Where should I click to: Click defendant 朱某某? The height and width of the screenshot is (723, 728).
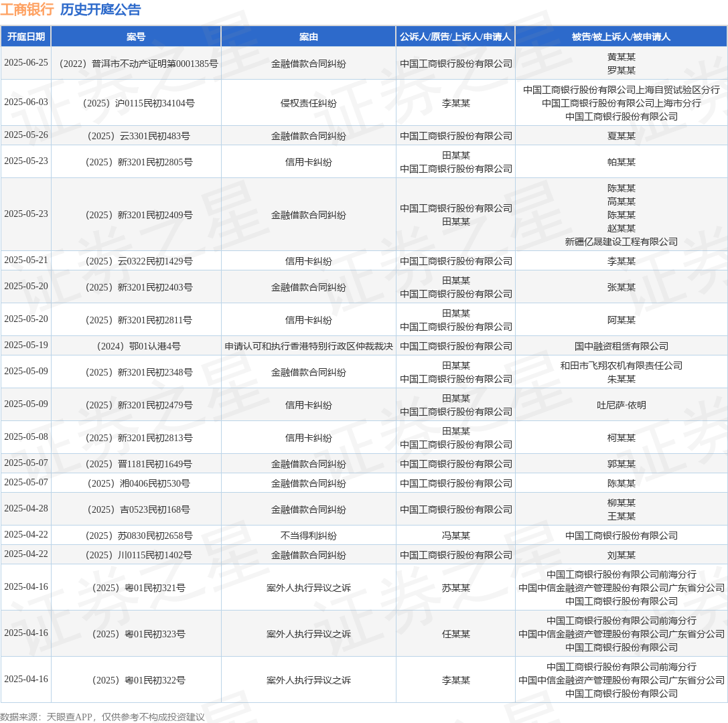[622, 379]
